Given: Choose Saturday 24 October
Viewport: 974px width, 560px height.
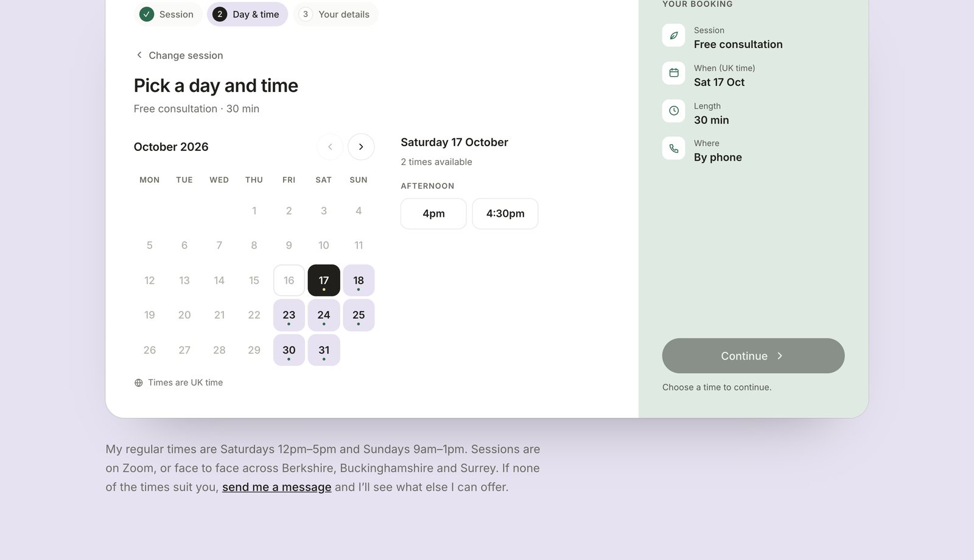Looking at the screenshot, I should (324, 315).
